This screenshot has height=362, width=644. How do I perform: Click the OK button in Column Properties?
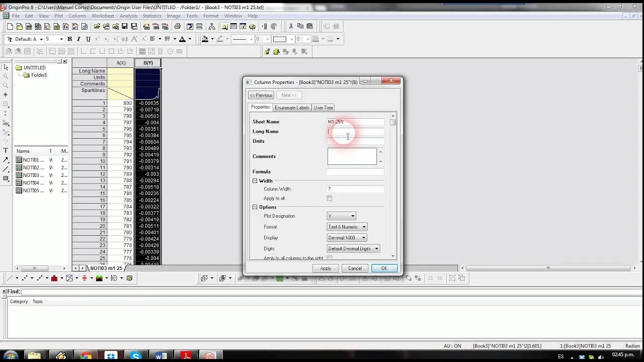384,268
